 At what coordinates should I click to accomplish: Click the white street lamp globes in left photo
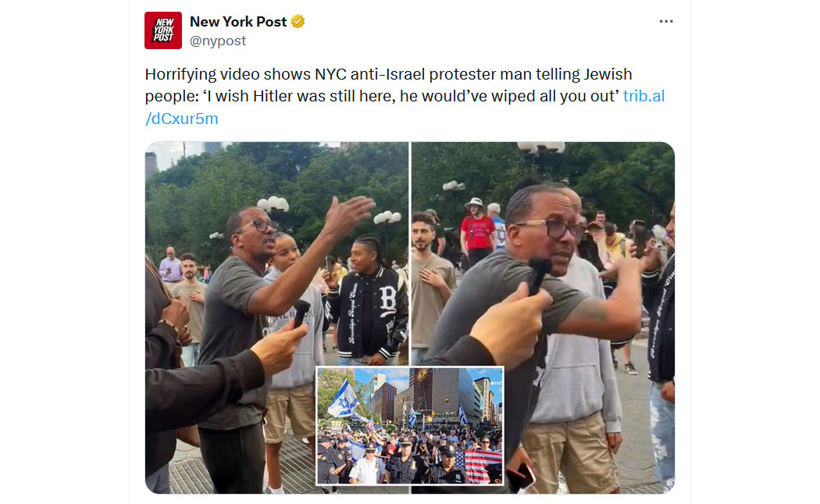point(273,204)
